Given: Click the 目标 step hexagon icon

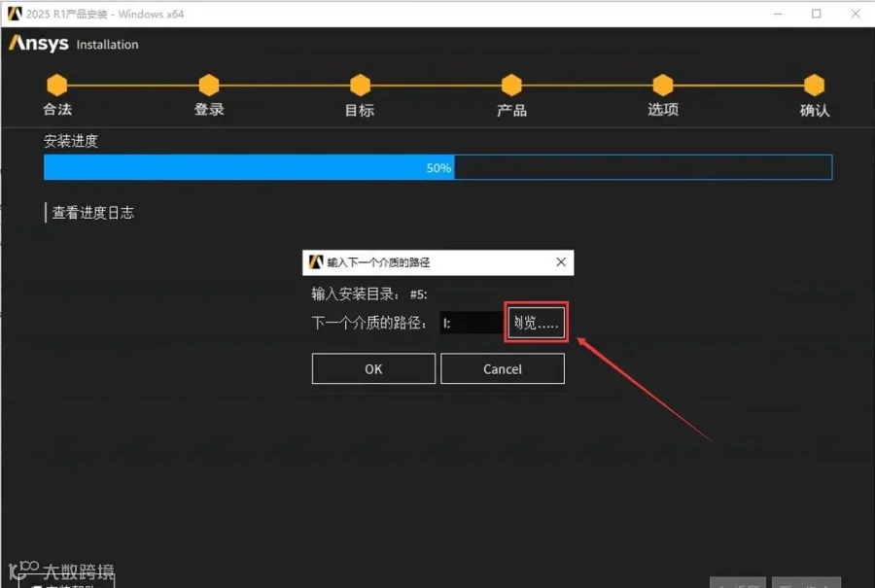Looking at the screenshot, I should coord(360,85).
